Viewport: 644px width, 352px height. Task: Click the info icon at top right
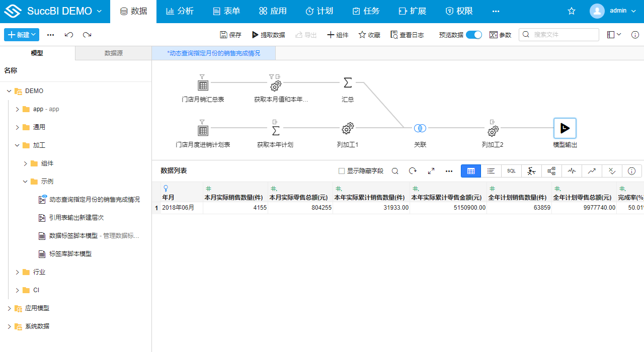click(x=635, y=35)
